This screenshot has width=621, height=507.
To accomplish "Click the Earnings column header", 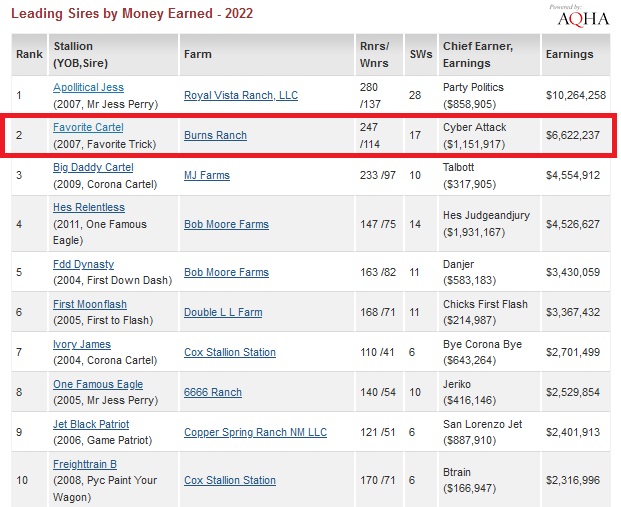I will 568,55.
